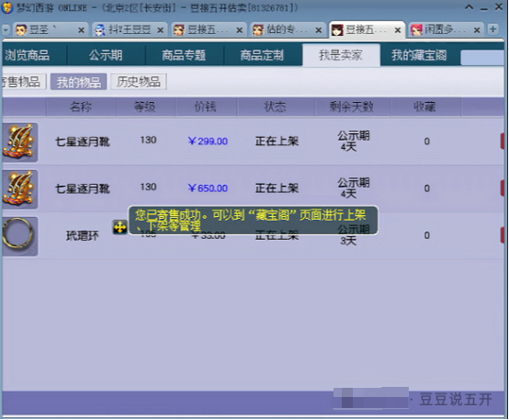Go to 公示期 navigation tab
Screen dimensions: 509x420
tap(106, 55)
